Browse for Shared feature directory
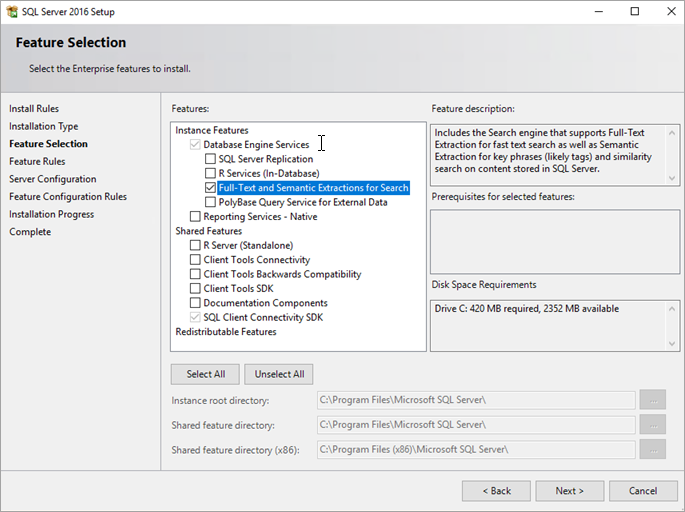This screenshot has height=512, width=685. pyautogui.click(x=653, y=425)
